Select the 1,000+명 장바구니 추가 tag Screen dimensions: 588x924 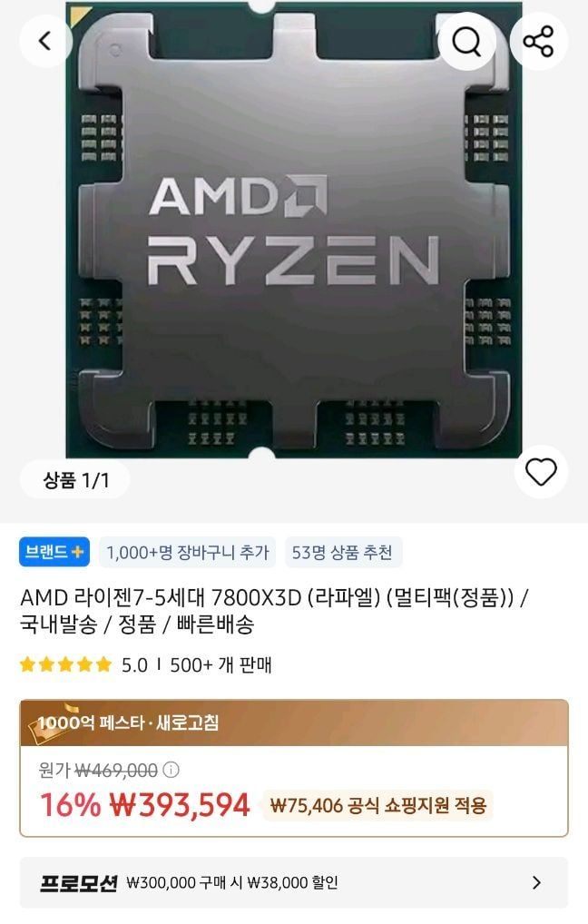click(x=187, y=552)
